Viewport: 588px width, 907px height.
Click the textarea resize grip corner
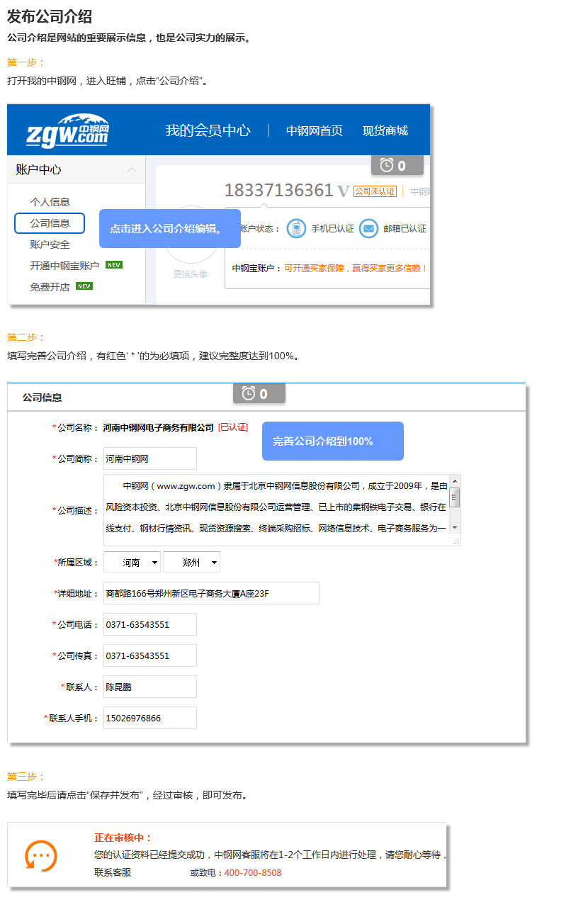click(456, 541)
